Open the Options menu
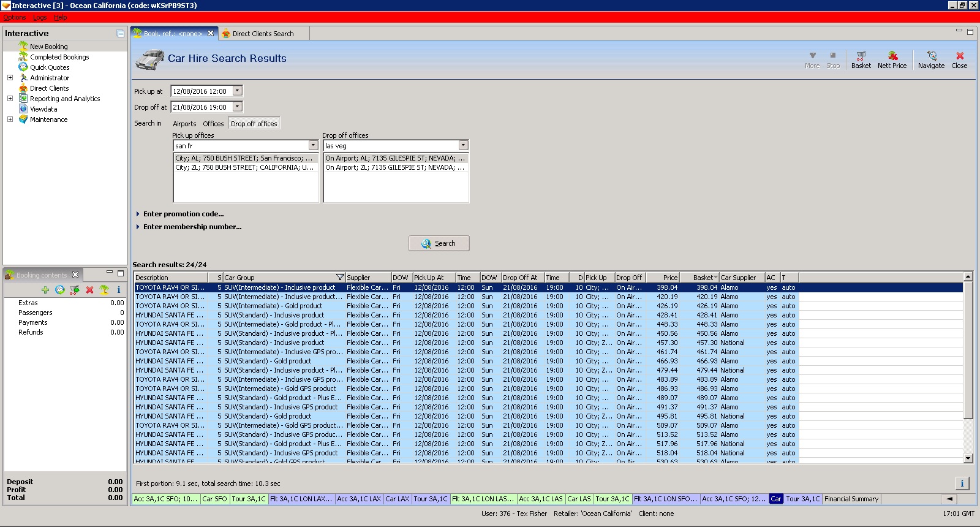 (14, 17)
